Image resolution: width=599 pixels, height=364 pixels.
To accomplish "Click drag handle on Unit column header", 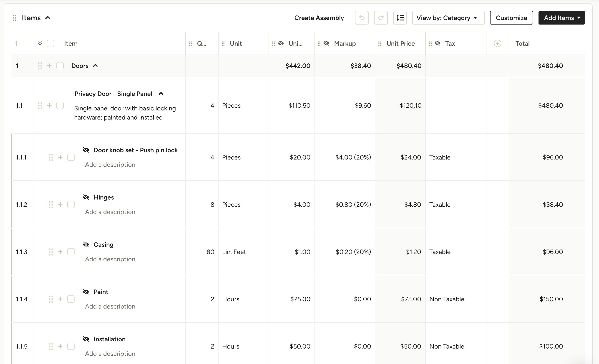I will 223,44.
